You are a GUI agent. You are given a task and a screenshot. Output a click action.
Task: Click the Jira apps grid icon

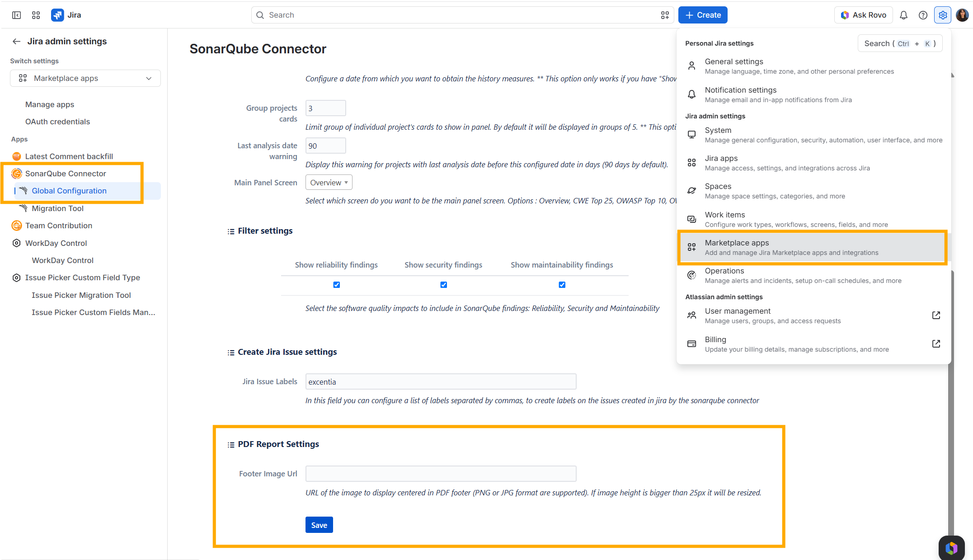[691, 163]
